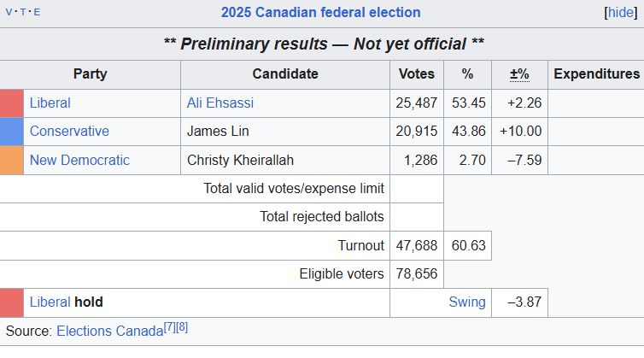Screen dimensions: 644x358
Task: Open the Liberal party link in results row
Action: (50, 103)
